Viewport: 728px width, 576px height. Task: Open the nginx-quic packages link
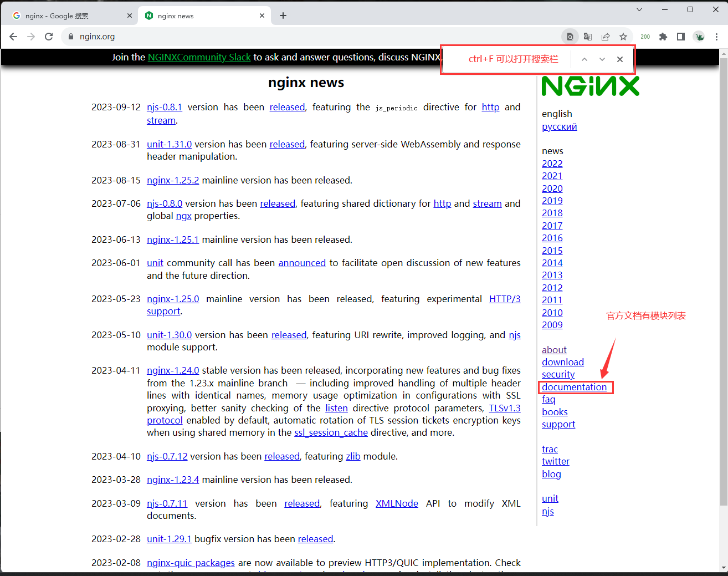coord(191,563)
